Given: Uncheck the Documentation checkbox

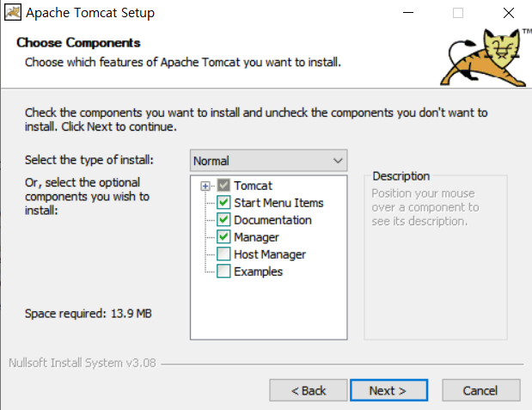Looking at the screenshot, I should [223, 220].
